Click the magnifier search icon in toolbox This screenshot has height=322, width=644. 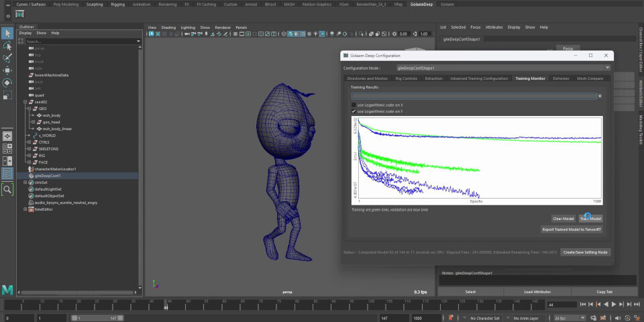(x=7, y=189)
